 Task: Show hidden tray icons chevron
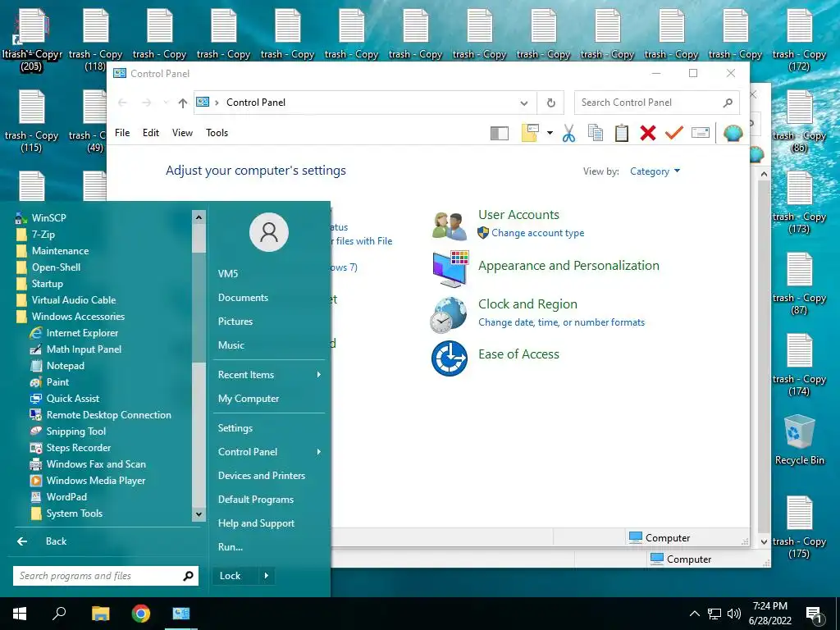[694, 614]
